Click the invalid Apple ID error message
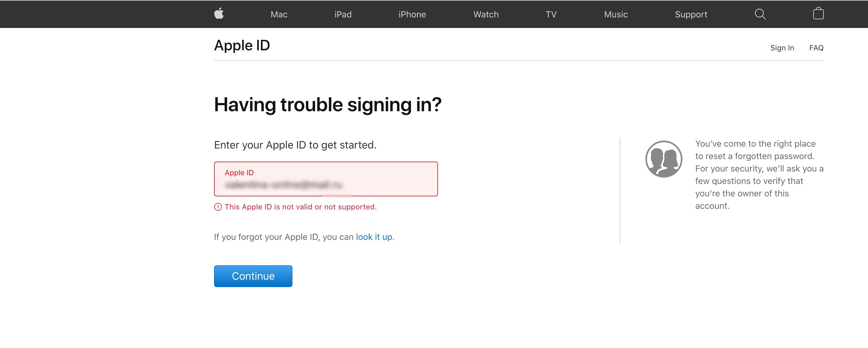The width and height of the screenshot is (868, 348). (301, 207)
